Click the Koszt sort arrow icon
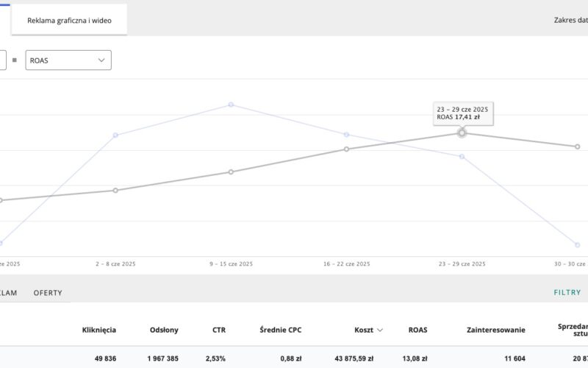This screenshot has width=588, height=368. [x=379, y=330]
